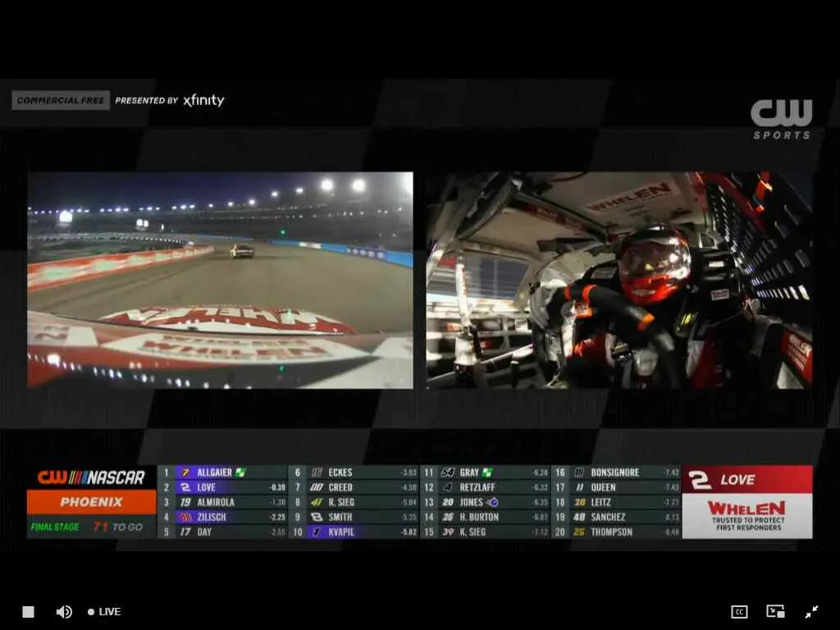Viewport: 840px width, 630px height.
Task: Click the Whelen sponsor advertisement
Action: [x=747, y=516]
